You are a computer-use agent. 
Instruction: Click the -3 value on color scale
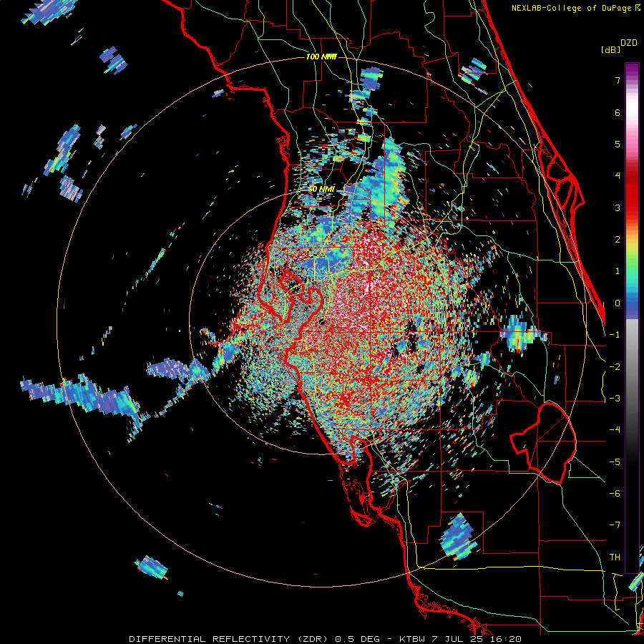(x=615, y=399)
